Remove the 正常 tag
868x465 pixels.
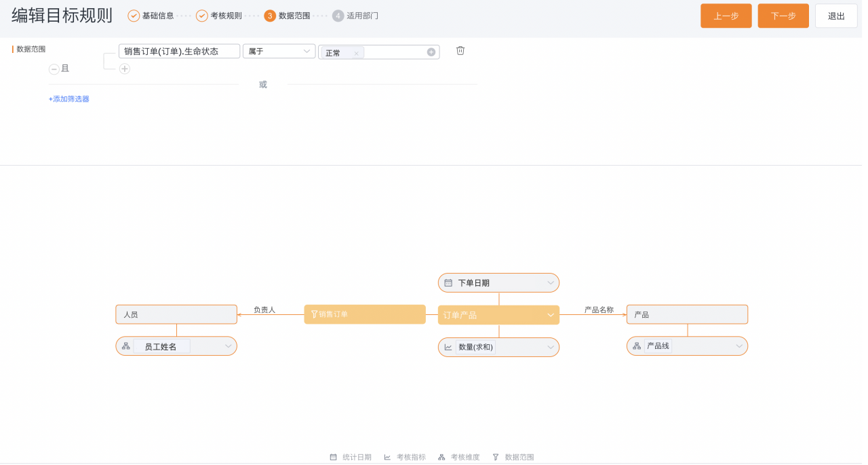click(x=356, y=53)
